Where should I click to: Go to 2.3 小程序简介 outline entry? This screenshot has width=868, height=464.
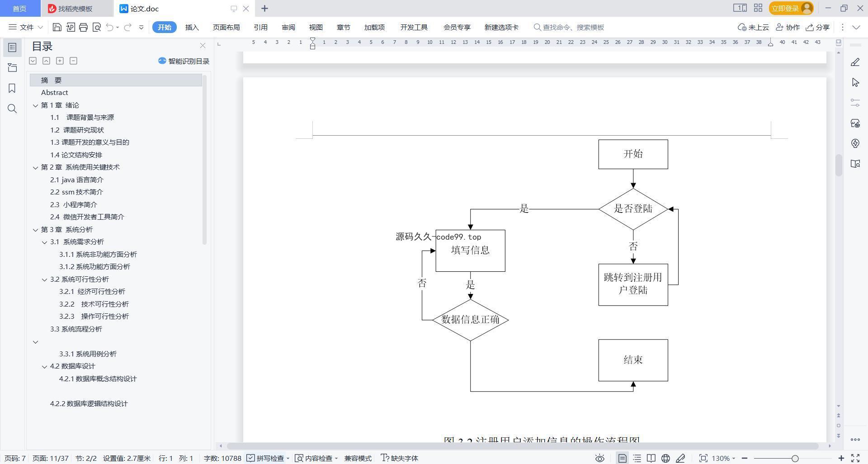coord(73,204)
